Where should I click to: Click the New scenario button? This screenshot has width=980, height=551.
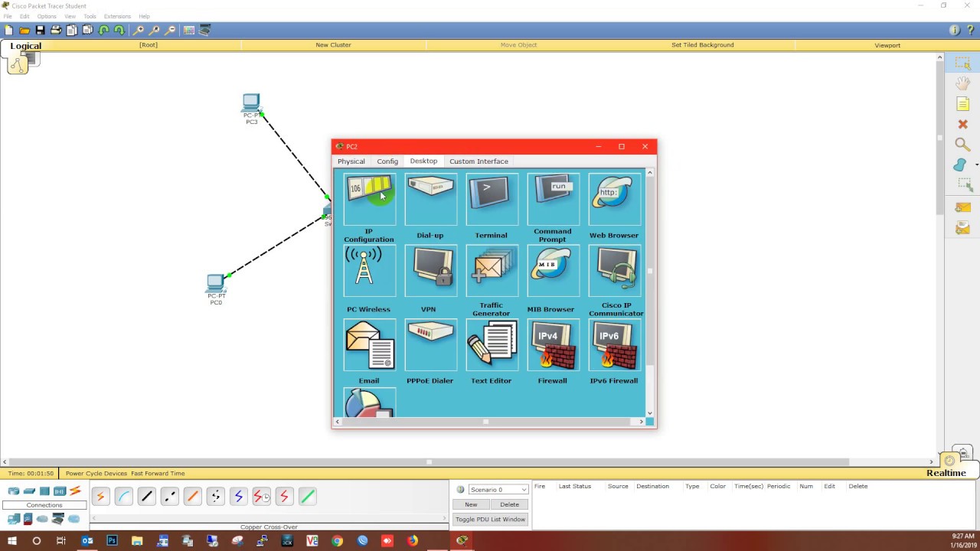click(471, 504)
